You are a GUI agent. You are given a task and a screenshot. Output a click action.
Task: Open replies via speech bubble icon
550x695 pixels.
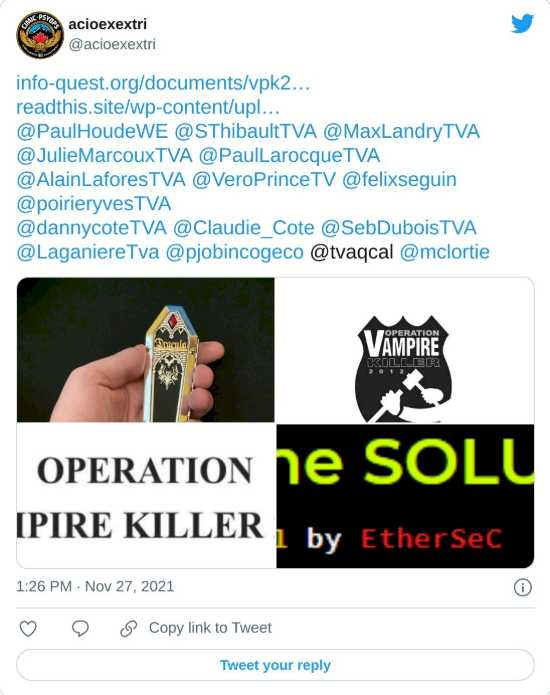[80, 629]
